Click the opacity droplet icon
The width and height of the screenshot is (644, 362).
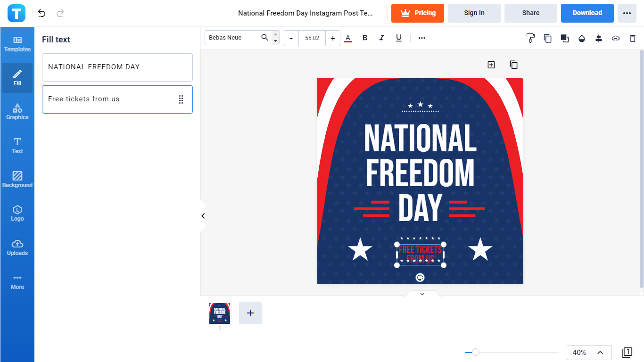click(x=582, y=38)
